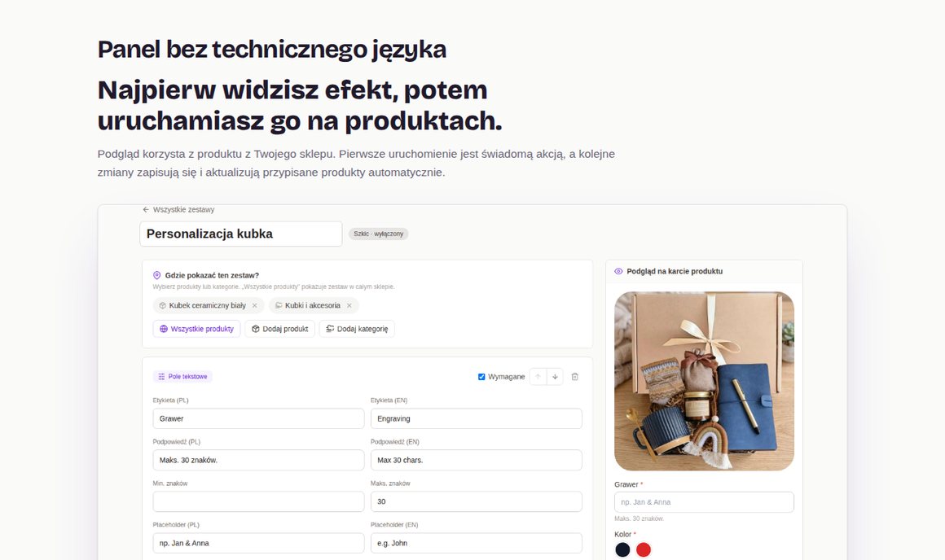This screenshot has height=560, width=945.
Task: Click the Etykieta (EN) field with Engraving
Action: pos(476,418)
